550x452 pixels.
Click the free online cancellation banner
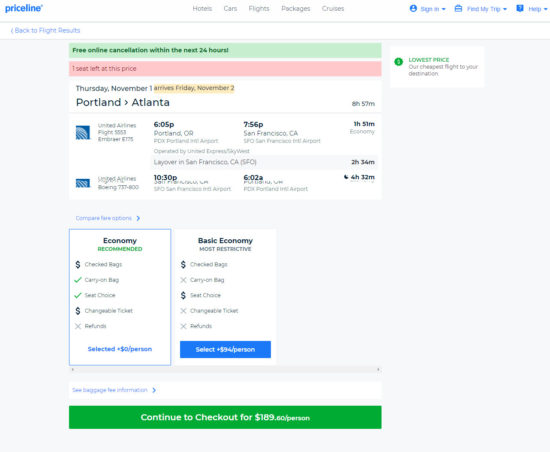(225, 50)
